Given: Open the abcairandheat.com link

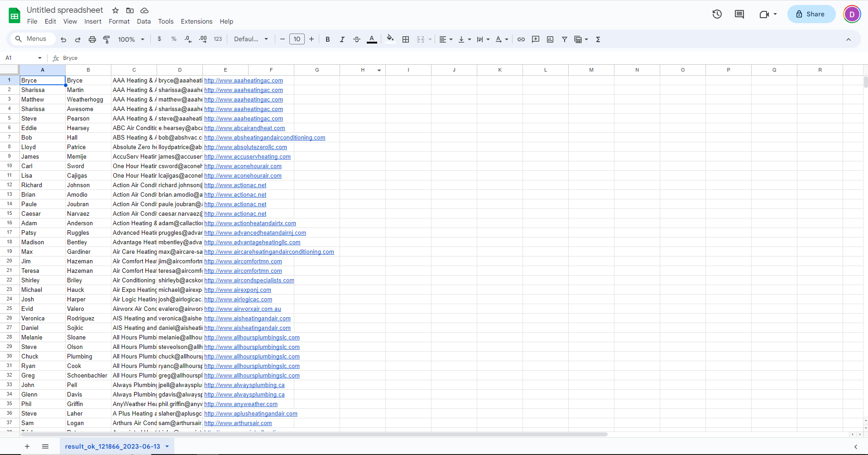Looking at the screenshot, I should point(245,128).
